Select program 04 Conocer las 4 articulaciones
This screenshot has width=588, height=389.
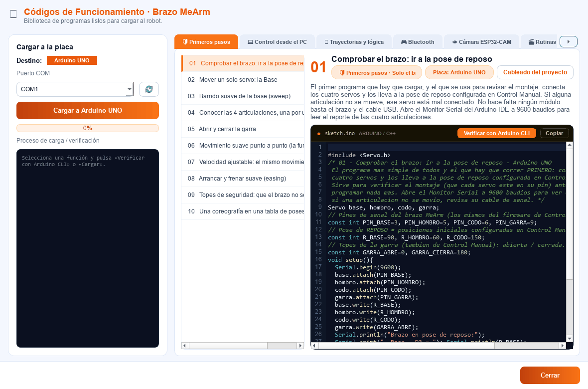click(243, 113)
